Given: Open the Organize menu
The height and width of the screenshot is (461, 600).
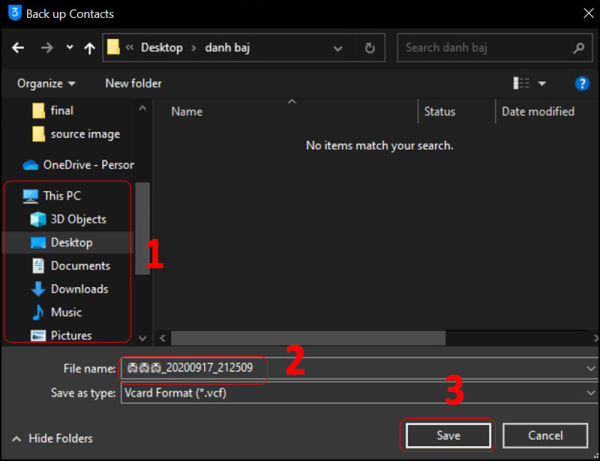Looking at the screenshot, I should (46, 83).
